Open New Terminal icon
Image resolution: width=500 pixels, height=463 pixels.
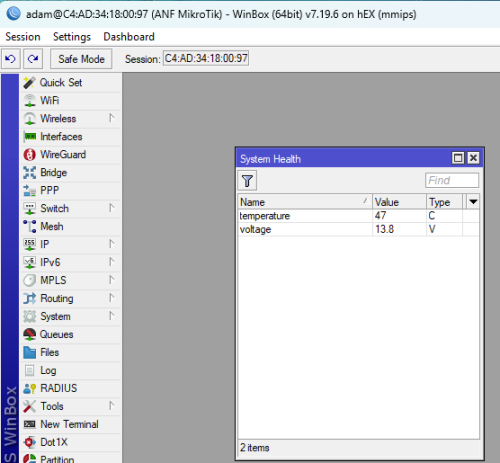pyautogui.click(x=29, y=425)
